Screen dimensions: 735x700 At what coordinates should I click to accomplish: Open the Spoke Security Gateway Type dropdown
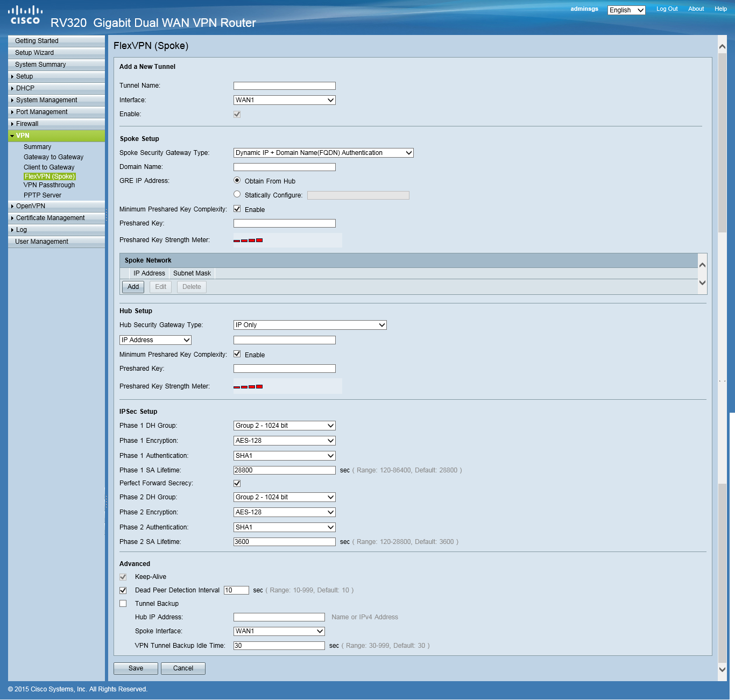tap(322, 152)
